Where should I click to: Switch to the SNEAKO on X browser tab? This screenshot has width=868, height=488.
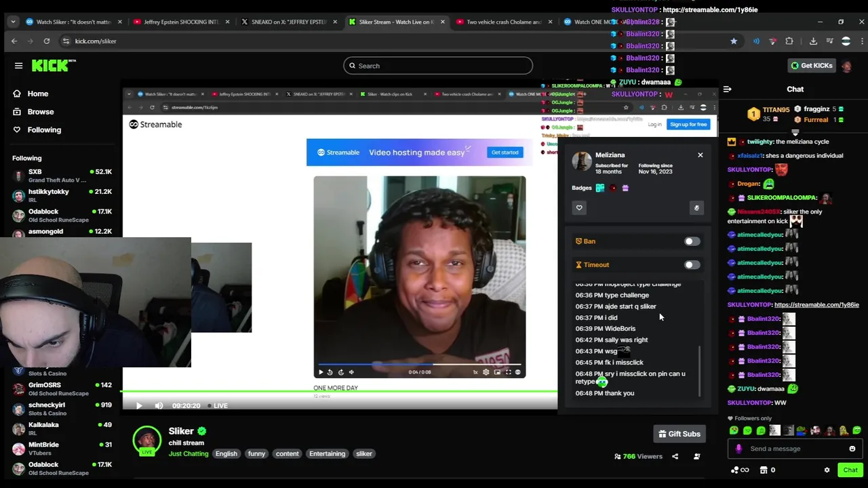[x=290, y=22]
